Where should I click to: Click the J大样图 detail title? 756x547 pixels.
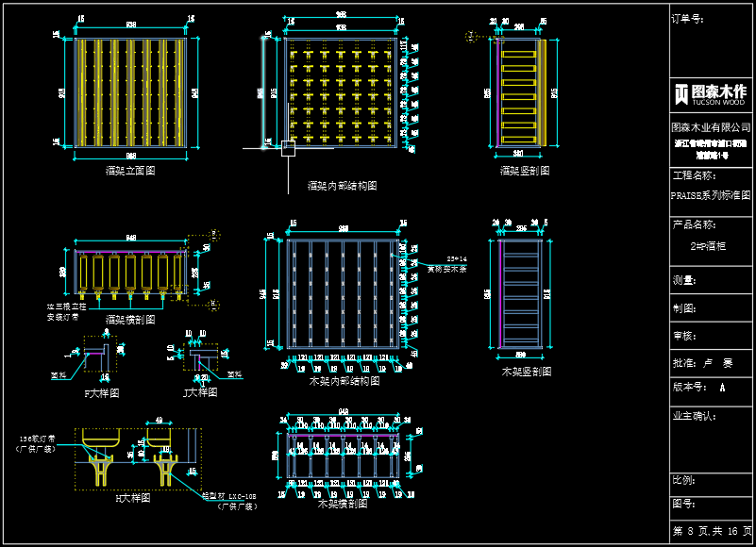[x=204, y=392]
